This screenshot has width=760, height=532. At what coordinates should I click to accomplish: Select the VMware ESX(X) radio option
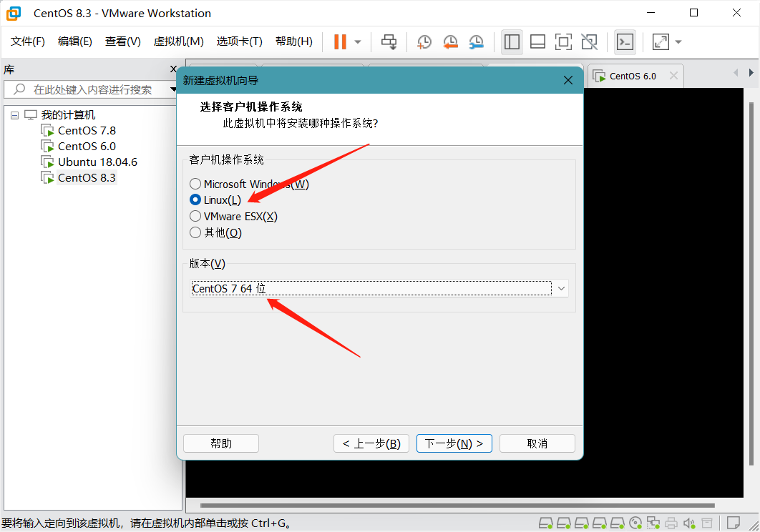coord(233,216)
